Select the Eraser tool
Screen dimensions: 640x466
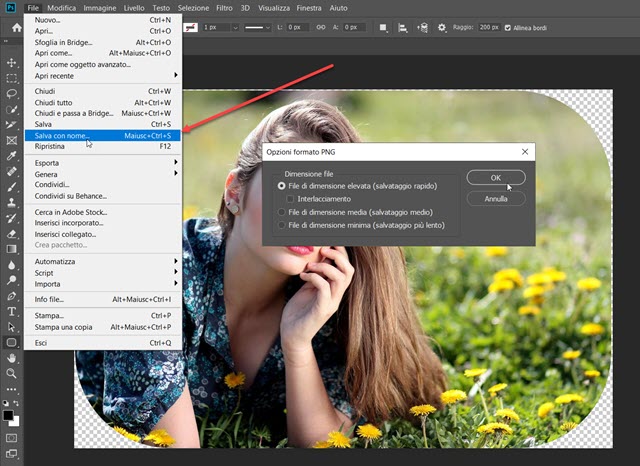pos(11,234)
